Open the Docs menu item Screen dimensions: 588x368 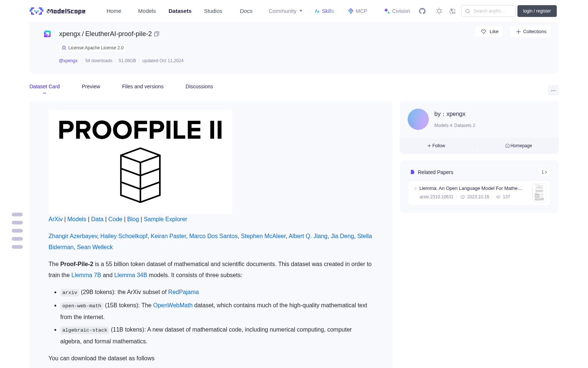[246, 11]
